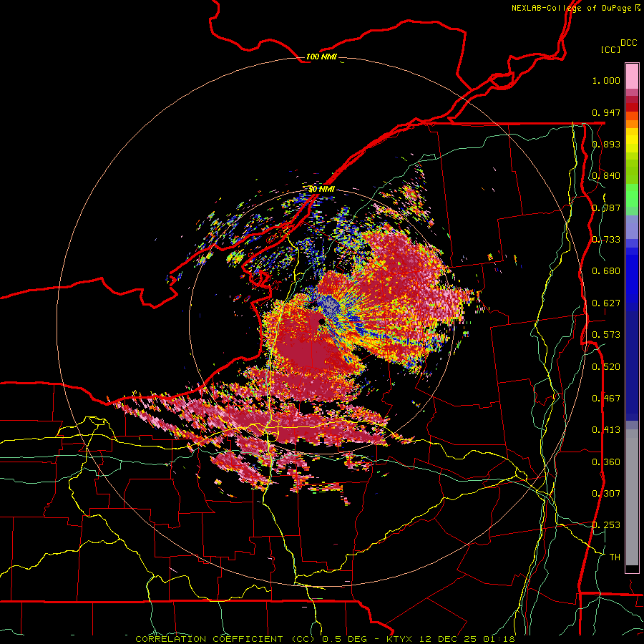Click the 0.307 scale label

tap(606, 494)
